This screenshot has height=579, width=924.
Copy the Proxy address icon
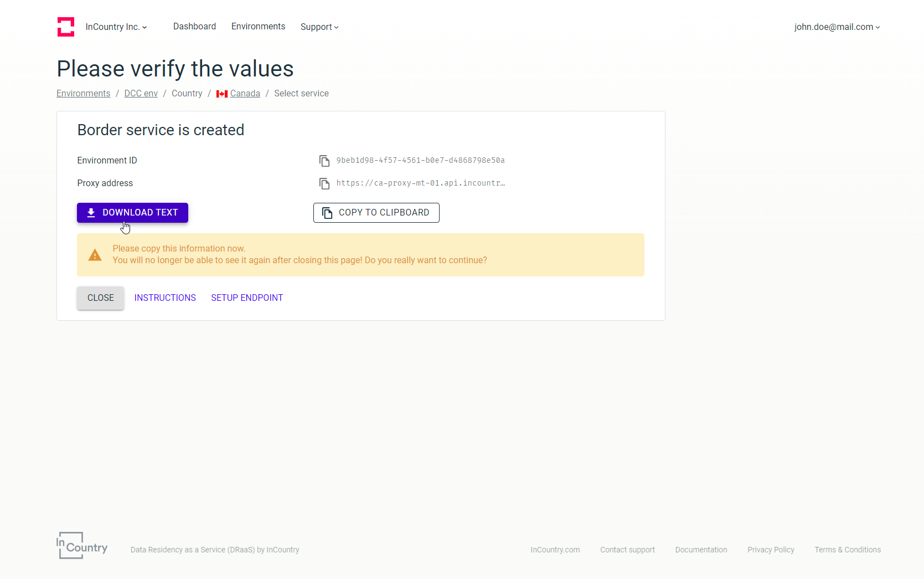tap(324, 183)
